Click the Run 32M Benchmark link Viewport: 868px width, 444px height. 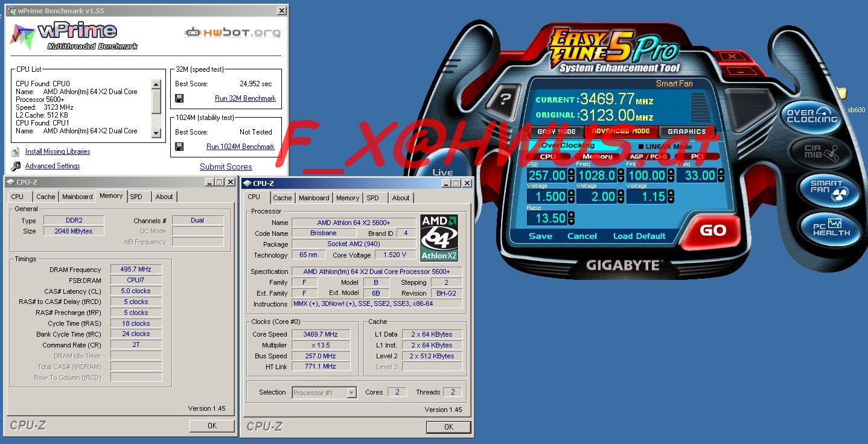[245, 98]
